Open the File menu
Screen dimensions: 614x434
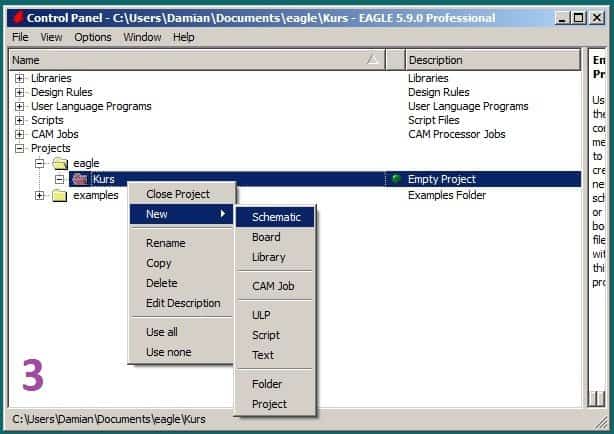[20, 37]
